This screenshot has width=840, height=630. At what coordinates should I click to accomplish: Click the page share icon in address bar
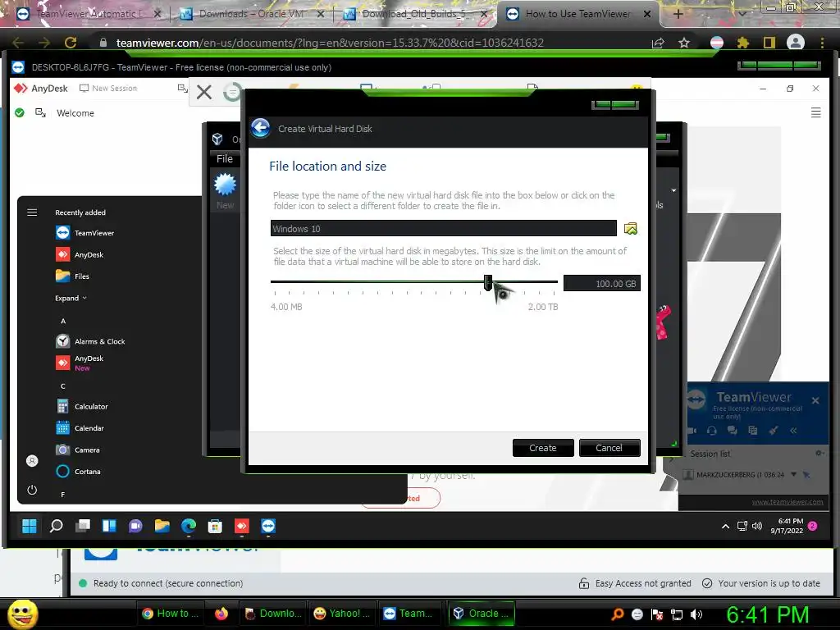pyautogui.click(x=658, y=43)
